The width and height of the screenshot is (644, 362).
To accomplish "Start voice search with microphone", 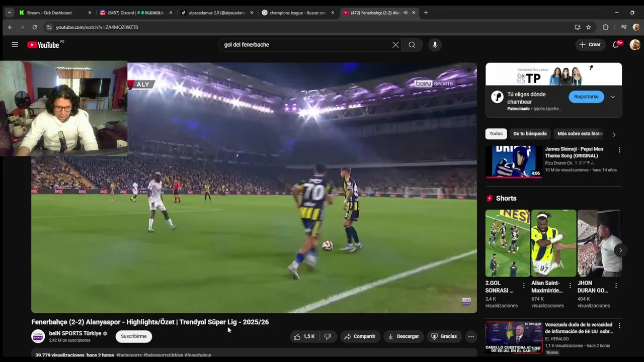I will [x=435, y=45].
